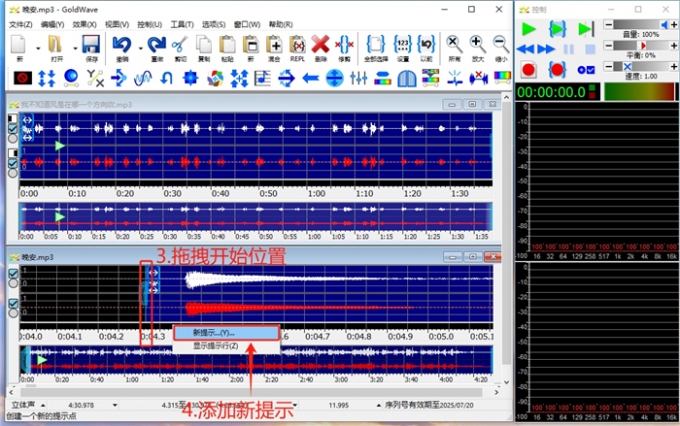
Task: Click the red record new file button
Action: (529, 69)
